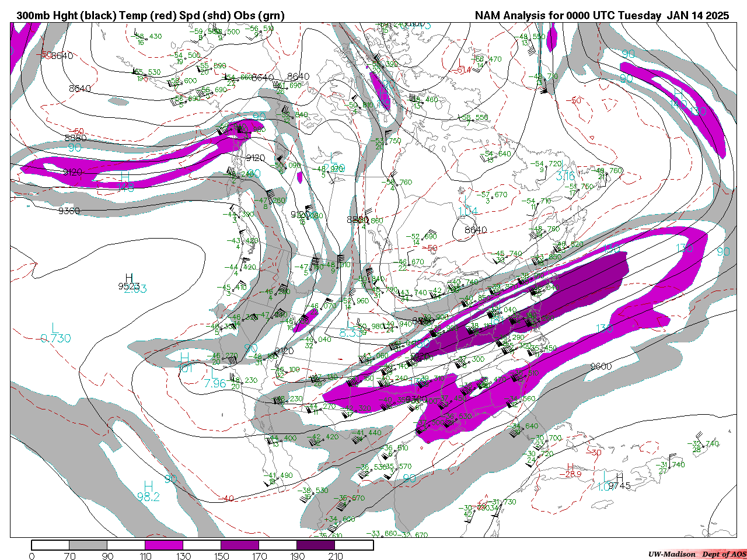The width and height of the screenshot is (747, 560).
Task: Click the 9600 height contour label
Action: (x=601, y=366)
